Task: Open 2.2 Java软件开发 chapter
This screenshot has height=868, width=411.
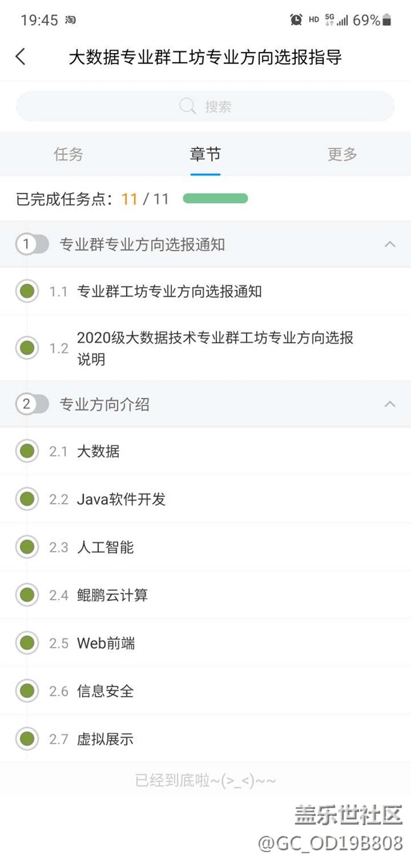Action: 121,499
